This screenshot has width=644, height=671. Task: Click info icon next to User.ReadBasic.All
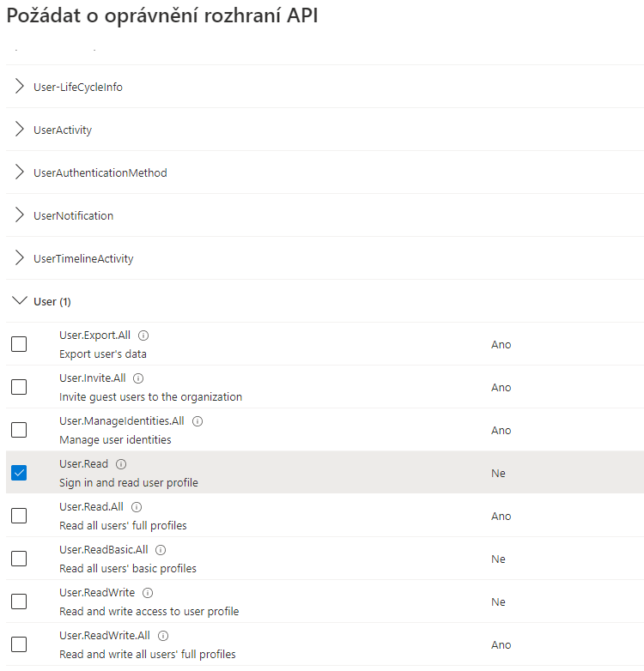(161, 550)
